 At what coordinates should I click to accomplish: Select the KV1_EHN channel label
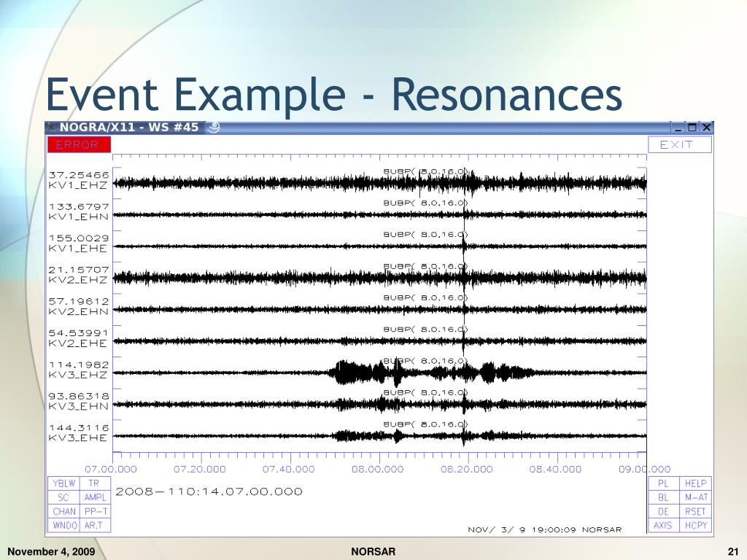tap(78, 217)
